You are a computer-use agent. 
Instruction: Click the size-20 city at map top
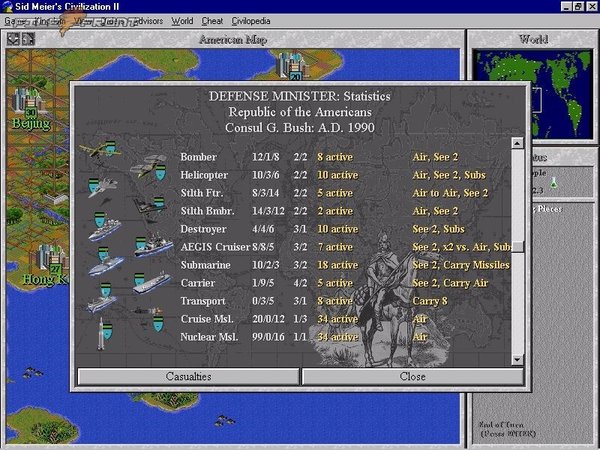(x=292, y=65)
